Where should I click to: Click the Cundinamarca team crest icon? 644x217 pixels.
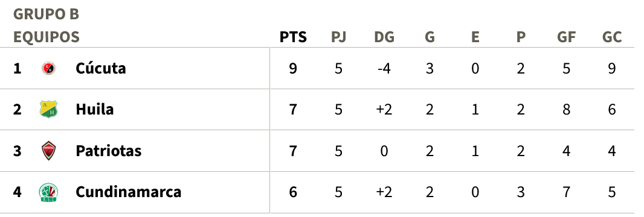pos(48,192)
